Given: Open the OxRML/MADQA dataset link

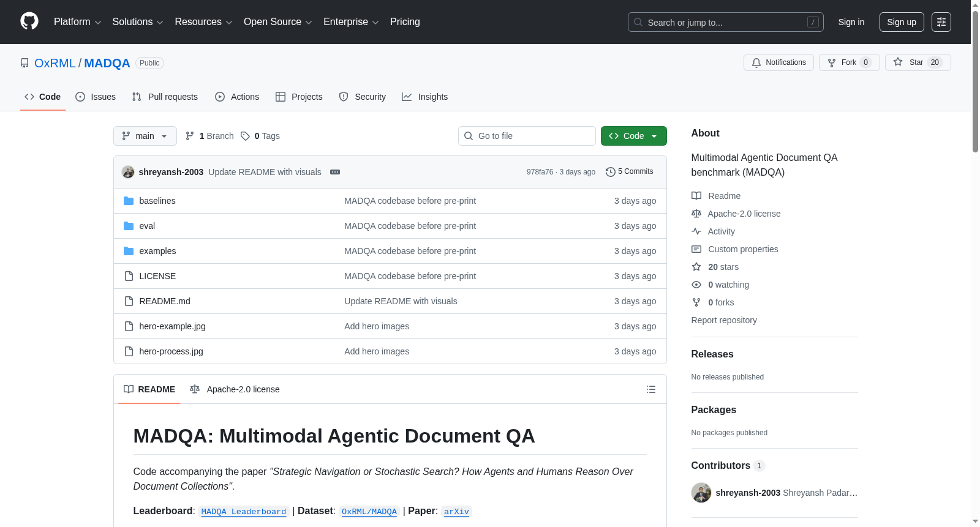Looking at the screenshot, I should [x=369, y=512].
